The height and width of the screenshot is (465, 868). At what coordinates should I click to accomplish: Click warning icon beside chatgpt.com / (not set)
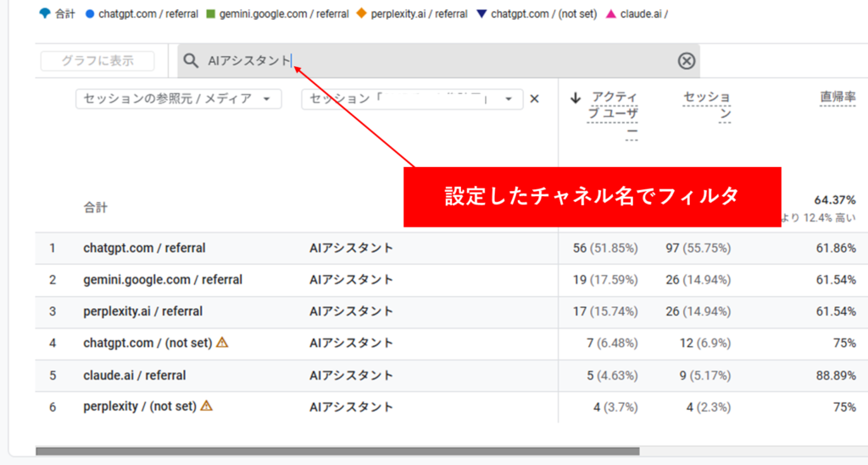click(222, 343)
